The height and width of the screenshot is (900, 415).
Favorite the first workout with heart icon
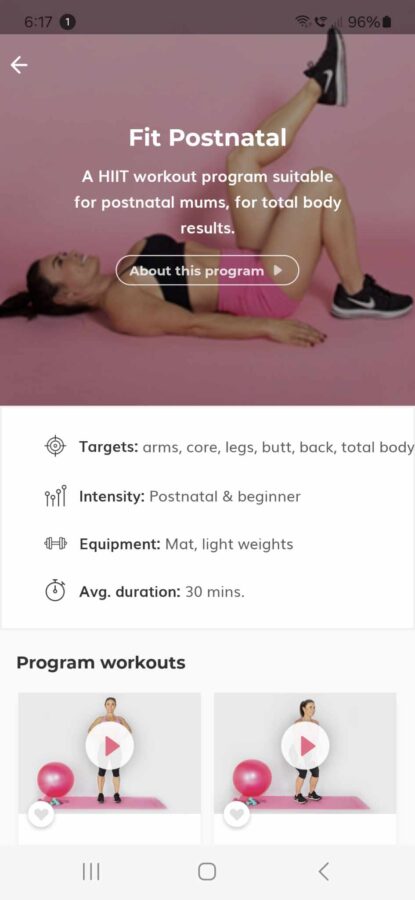41,813
